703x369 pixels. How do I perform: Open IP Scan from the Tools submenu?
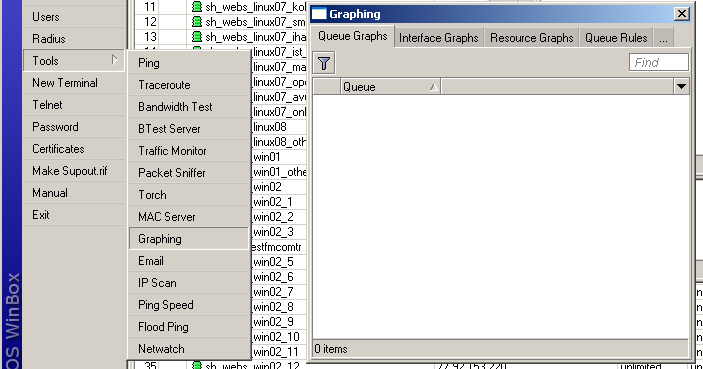(189, 282)
